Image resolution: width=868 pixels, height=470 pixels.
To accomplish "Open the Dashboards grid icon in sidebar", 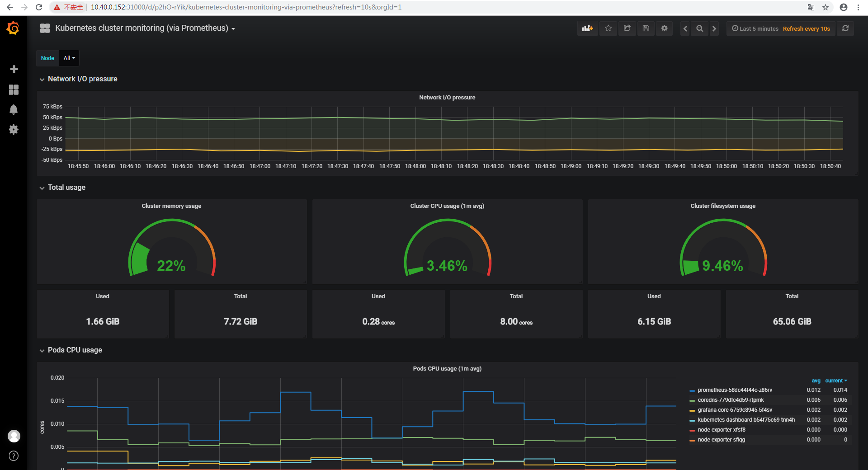I will coord(14,89).
